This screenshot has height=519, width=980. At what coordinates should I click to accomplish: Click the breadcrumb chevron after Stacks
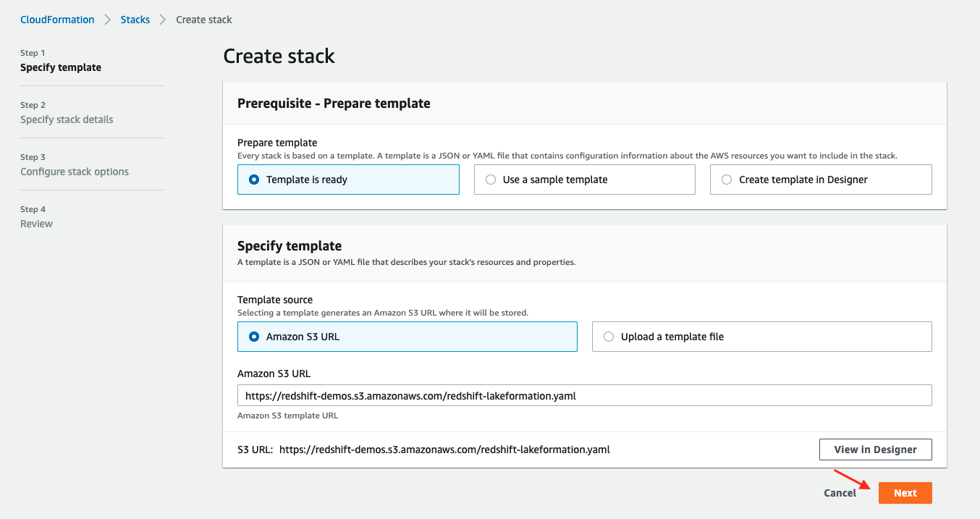[x=163, y=20]
